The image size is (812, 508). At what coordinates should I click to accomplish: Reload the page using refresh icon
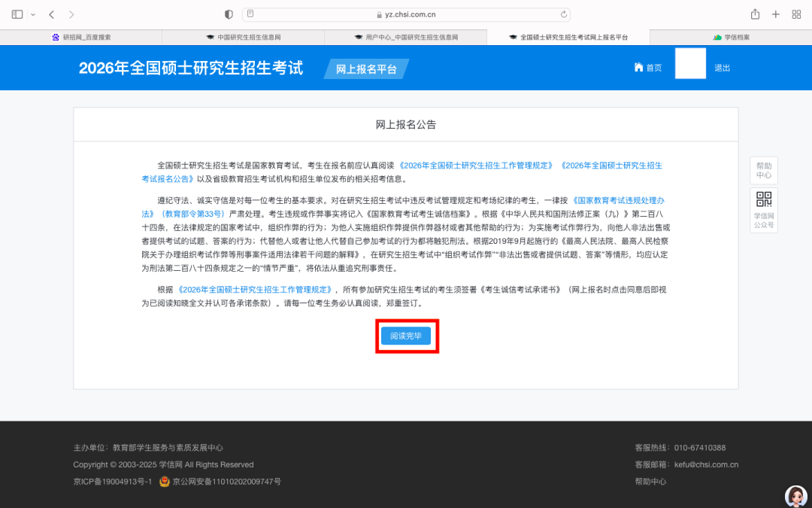[563, 14]
